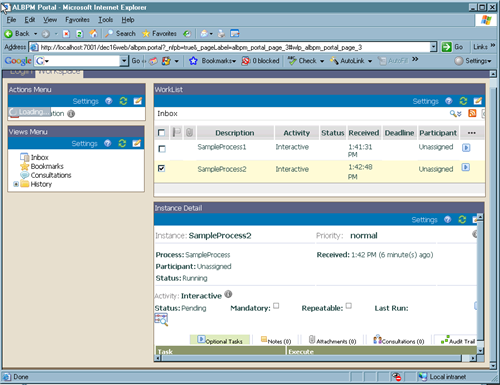Open the Check dropdown arrow
The height and width of the screenshot is (385, 500).
322,61
